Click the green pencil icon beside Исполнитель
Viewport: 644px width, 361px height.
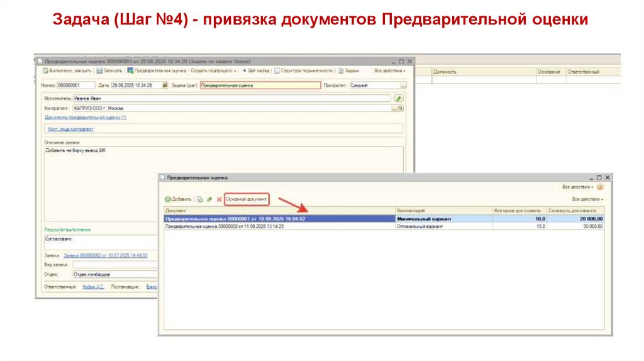(398, 99)
